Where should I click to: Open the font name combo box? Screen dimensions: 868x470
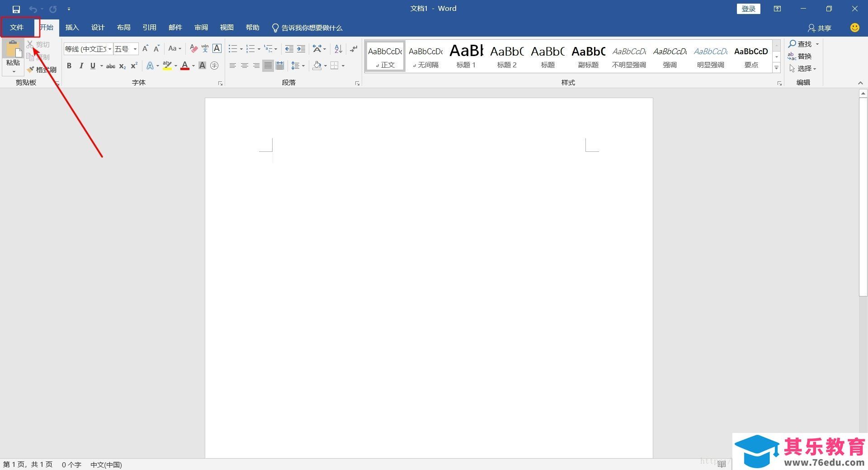tap(88, 49)
